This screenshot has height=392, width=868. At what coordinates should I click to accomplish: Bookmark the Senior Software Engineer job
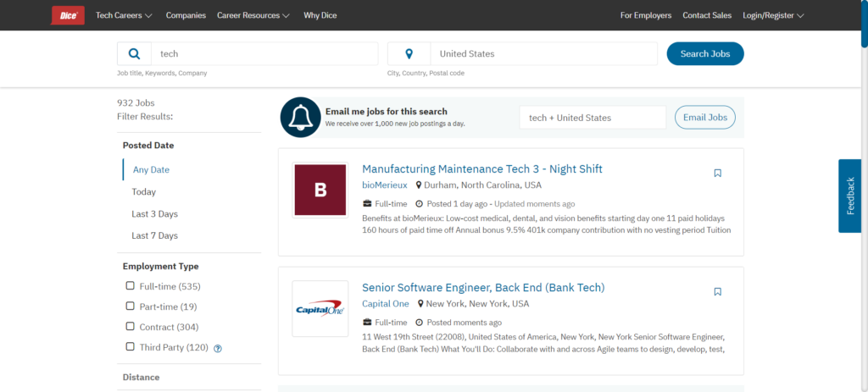coord(717,291)
